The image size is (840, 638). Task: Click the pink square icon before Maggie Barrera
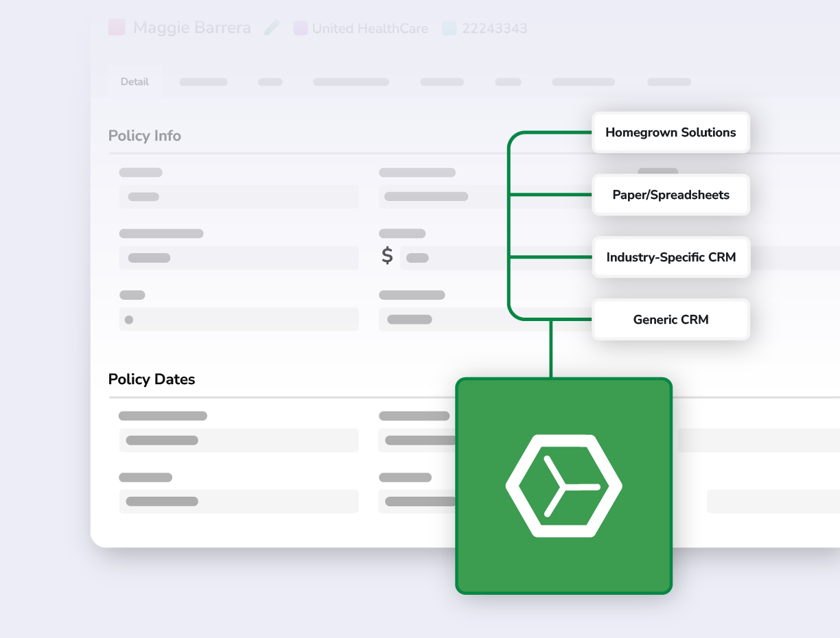pyautogui.click(x=117, y=27)
